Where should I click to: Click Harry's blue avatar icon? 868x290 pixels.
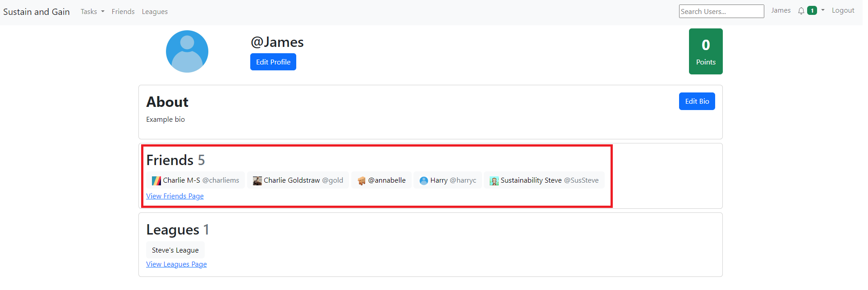click(x=423, y=180)
